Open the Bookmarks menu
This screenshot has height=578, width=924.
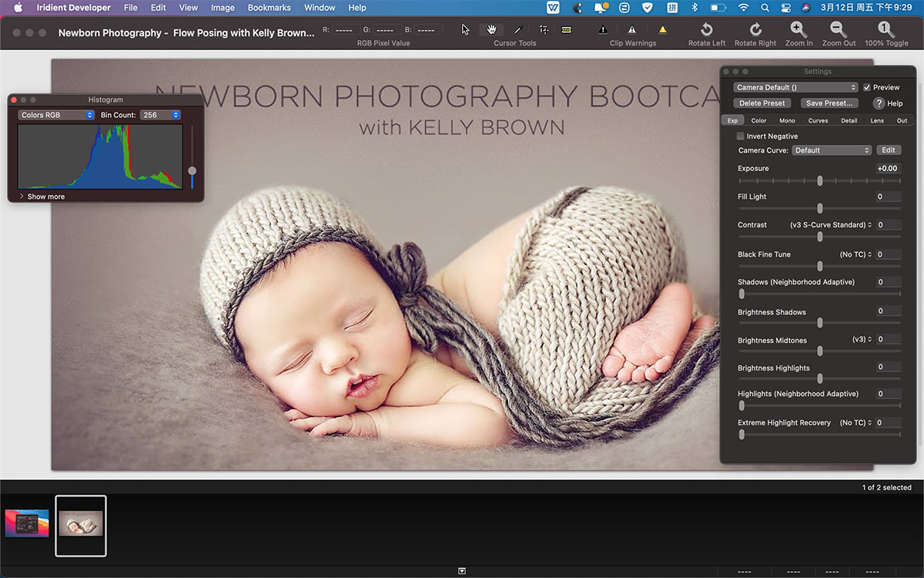coord(269,8)
